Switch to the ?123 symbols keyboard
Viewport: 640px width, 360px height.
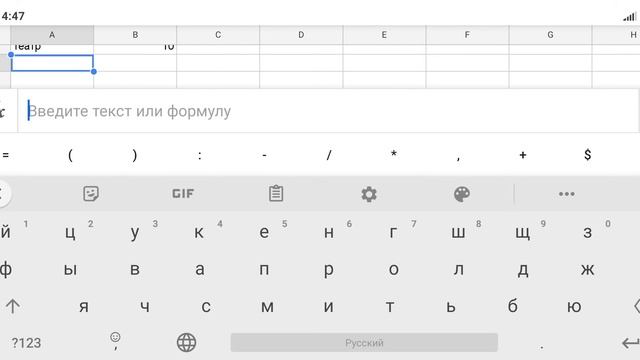(x=26, y=343)
